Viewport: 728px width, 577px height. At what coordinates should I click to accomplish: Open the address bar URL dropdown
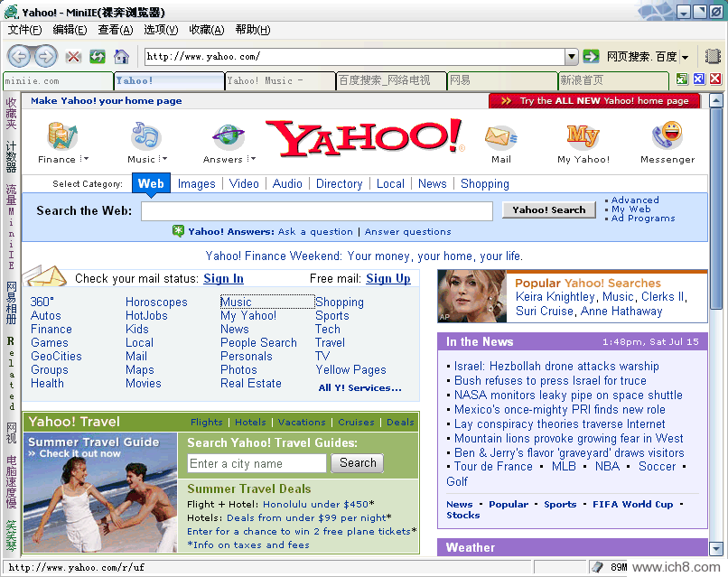coord(572,57)
